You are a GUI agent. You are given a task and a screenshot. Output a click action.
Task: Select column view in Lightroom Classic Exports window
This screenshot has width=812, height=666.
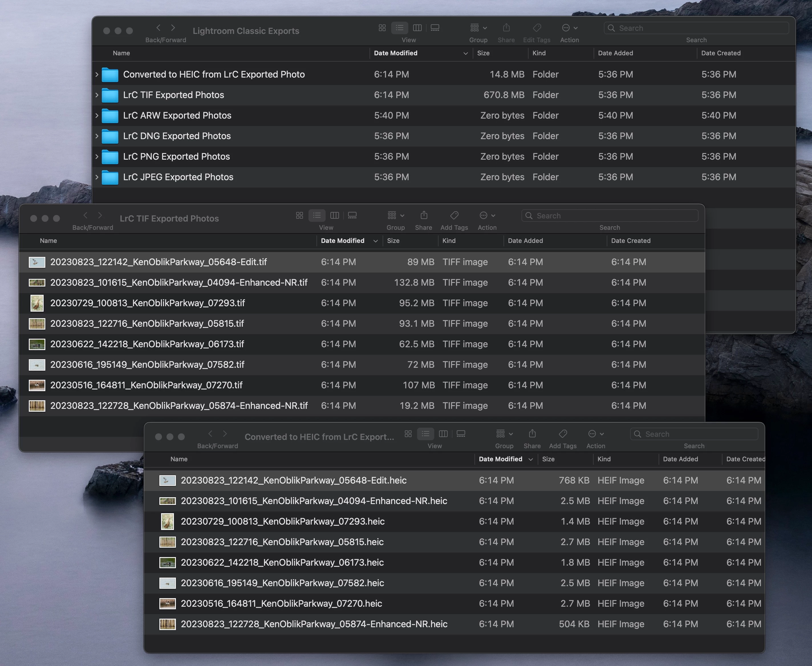click(x=417, y=28)
